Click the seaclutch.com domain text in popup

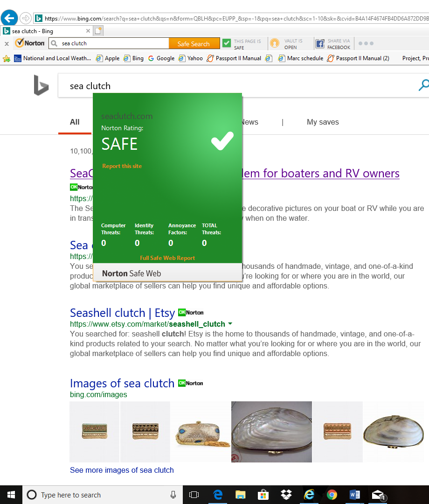point(127,116)
